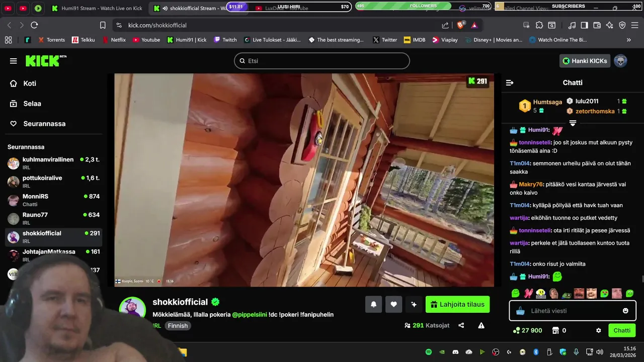Show more bookmarks overflow chevron
Viewport: 644px width, 362px height.
[x=628, y=40]
